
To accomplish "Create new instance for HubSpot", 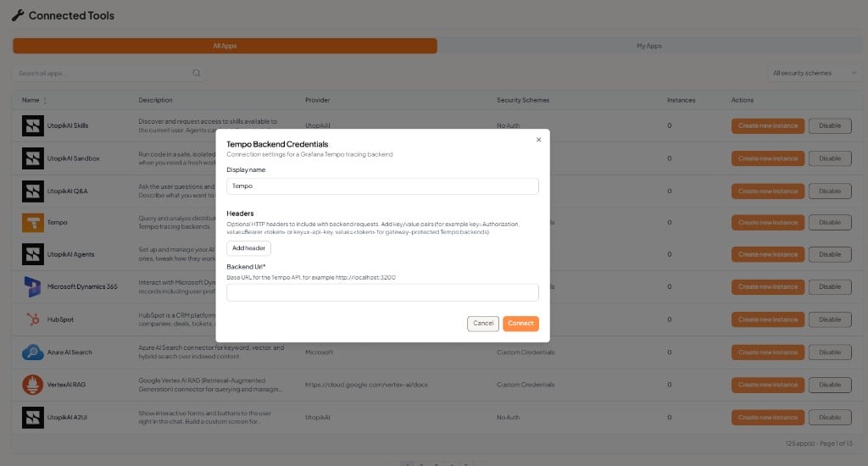I will pos(768,319).
